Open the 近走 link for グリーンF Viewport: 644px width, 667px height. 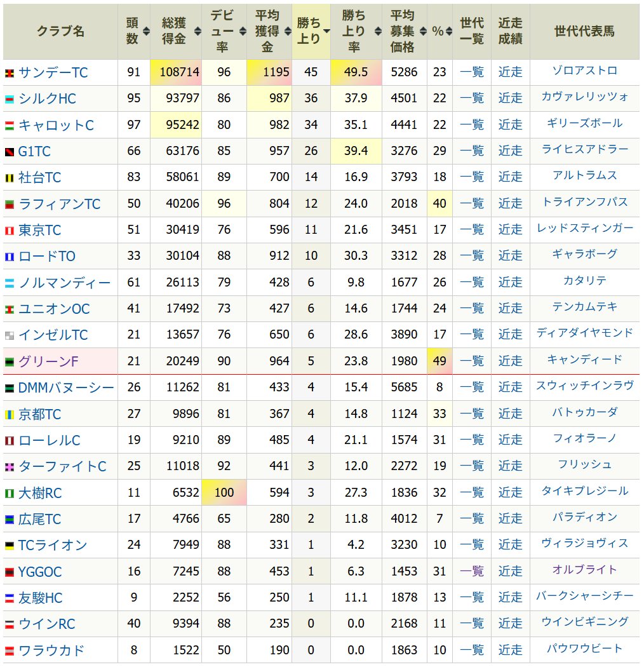(x=510, y=361)
